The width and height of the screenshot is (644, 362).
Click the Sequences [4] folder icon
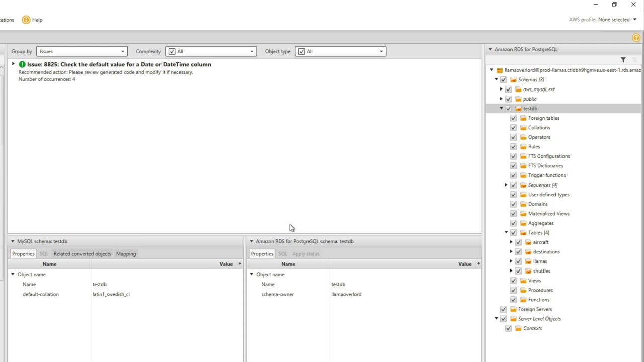click(523, 185)
